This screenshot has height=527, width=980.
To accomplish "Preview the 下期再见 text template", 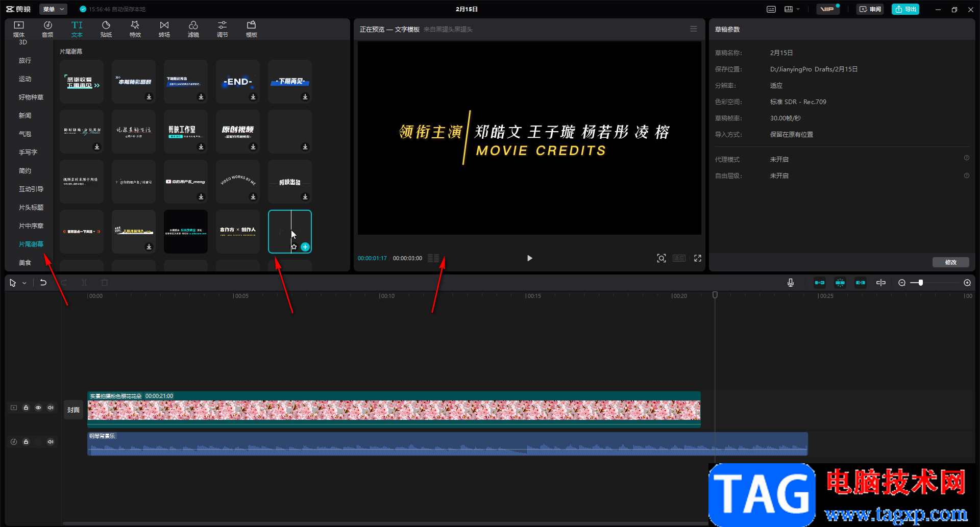I will pos(290,82).
